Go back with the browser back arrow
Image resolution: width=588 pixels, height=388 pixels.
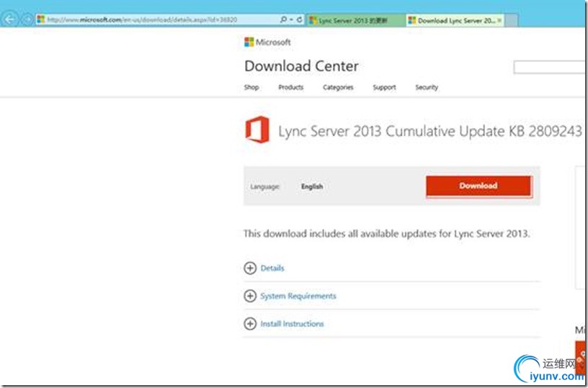[x=11, y=19]
